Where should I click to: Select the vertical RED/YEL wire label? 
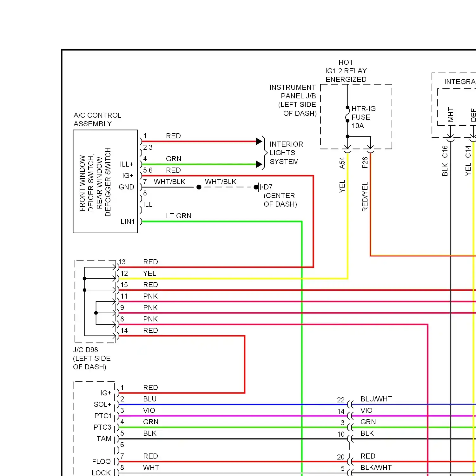(365, 197)
